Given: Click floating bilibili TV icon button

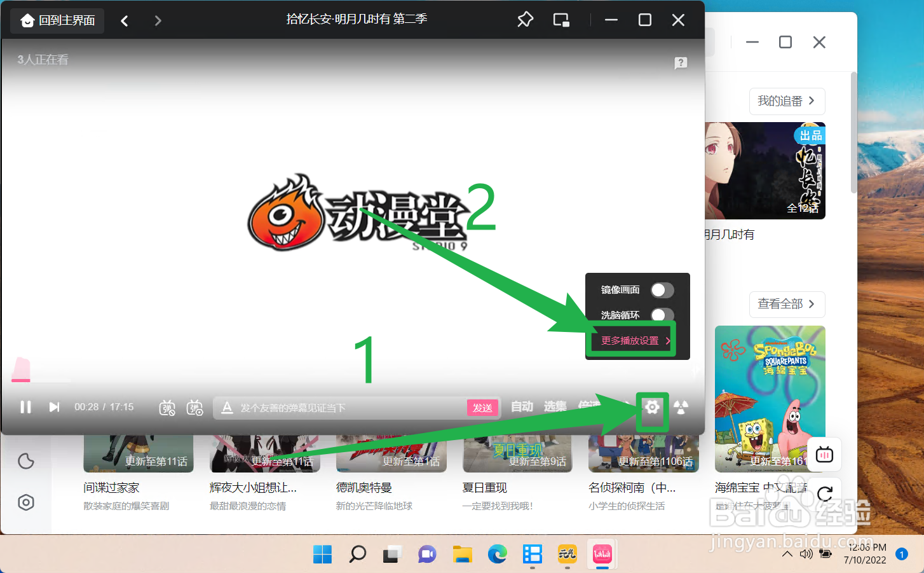Looking at the screenshot, I should pos(824,454).
